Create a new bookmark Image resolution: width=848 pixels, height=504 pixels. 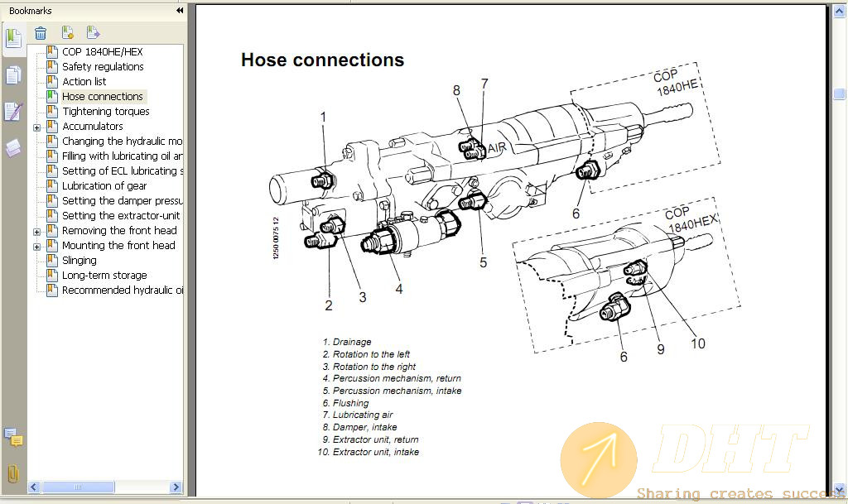pos(68,33)
